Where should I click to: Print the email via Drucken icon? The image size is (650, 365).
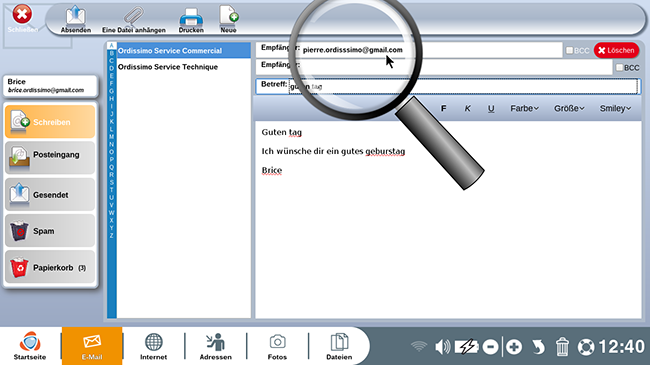(x=191, y=19)
